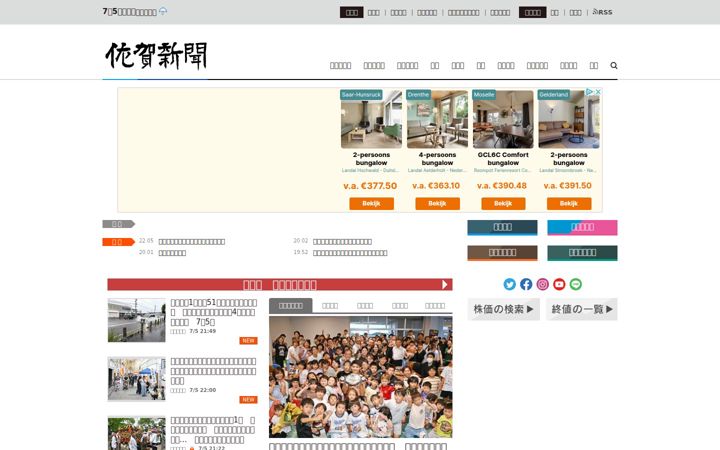Open the Facebook social icon
This screenshot has width=720, height=450.
(x=526, y=284)
